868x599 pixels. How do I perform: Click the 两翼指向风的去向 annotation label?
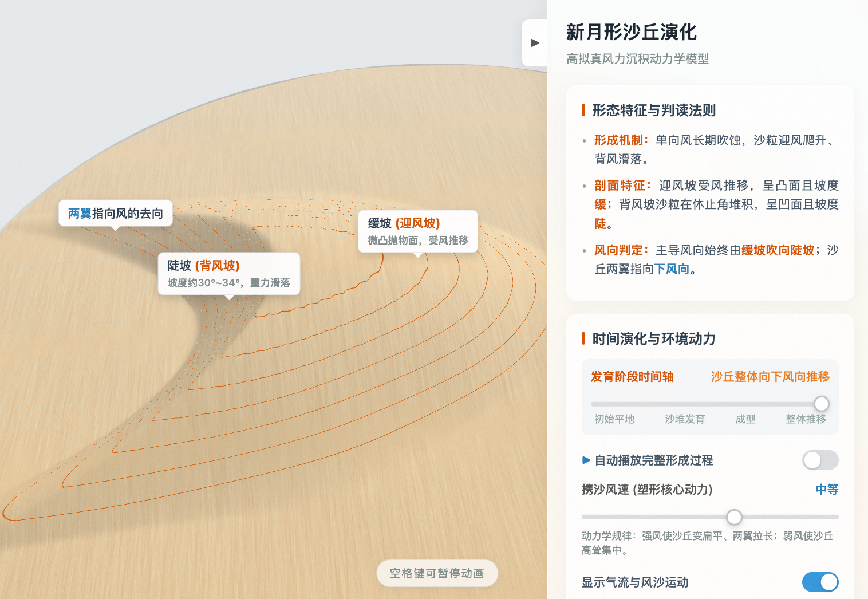click(116, 214)
